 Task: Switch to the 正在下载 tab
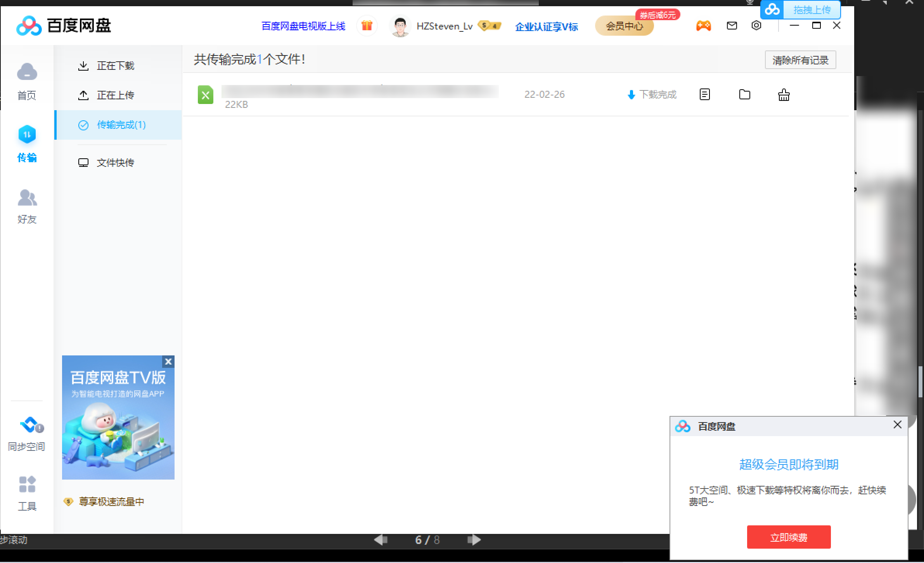tap(115, 66)
